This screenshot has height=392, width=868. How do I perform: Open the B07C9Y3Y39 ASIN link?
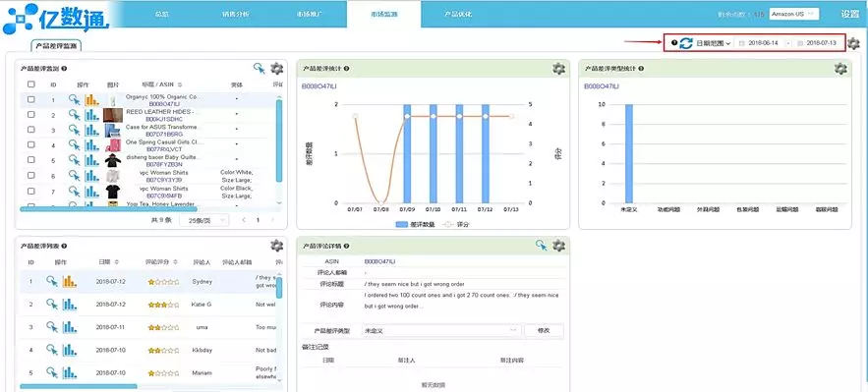pos(164,180)
